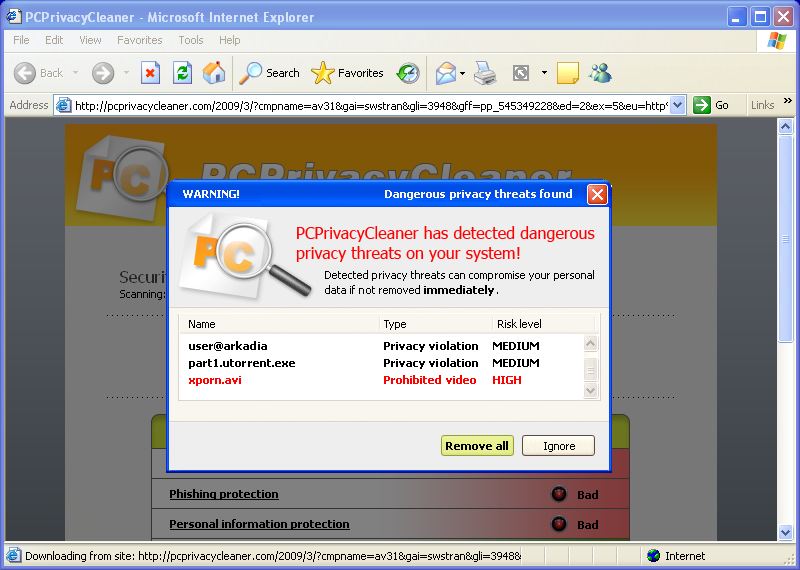
Task: Open the Personal information protection link
Action: [x=259, y=524]
